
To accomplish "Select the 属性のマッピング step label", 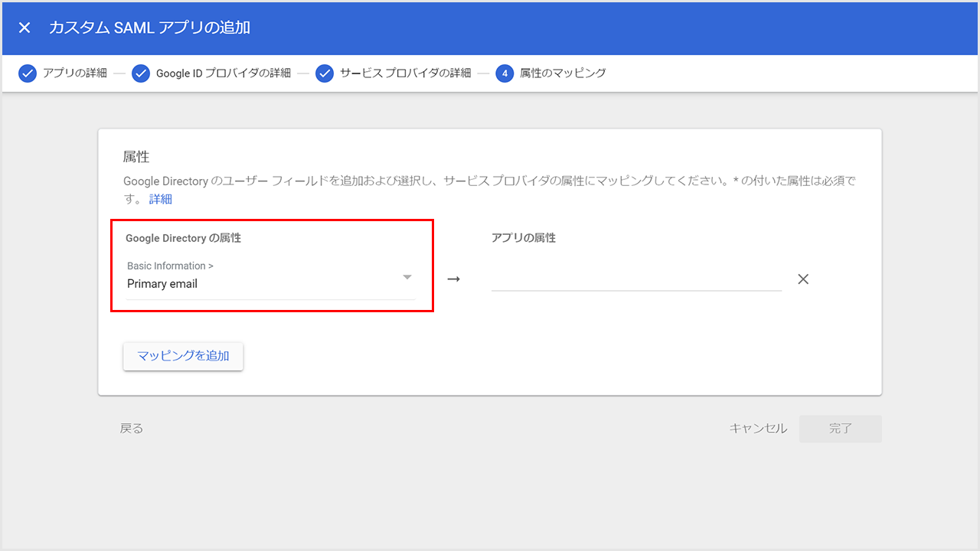I will pos(563,73).
